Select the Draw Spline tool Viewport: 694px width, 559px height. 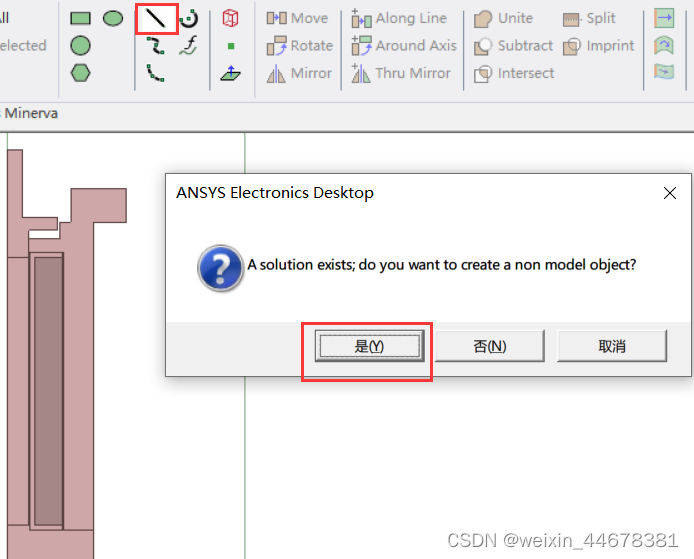tap(156, 46)
